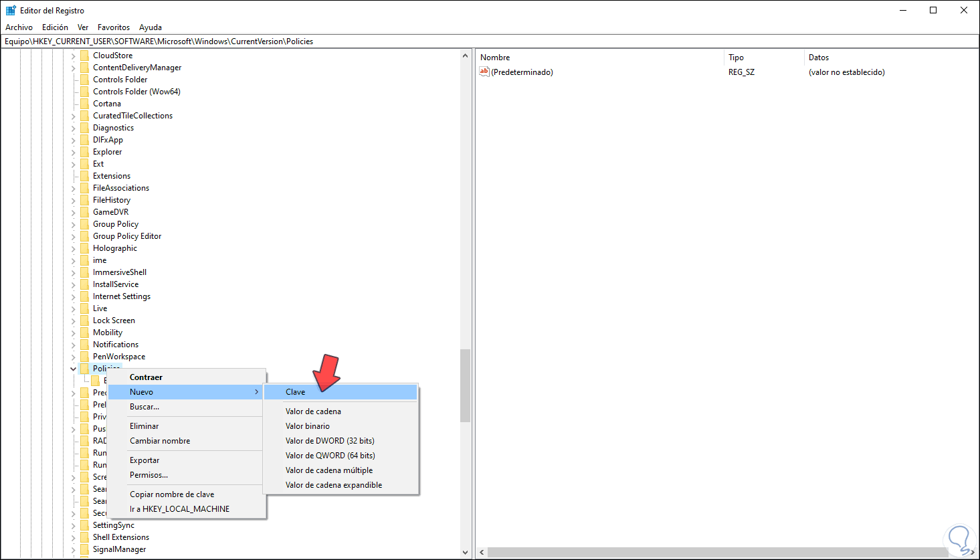Click the Lock Screen folder icon
The width and height of the screenshot is (980, 560).
(x=84, y=320)
